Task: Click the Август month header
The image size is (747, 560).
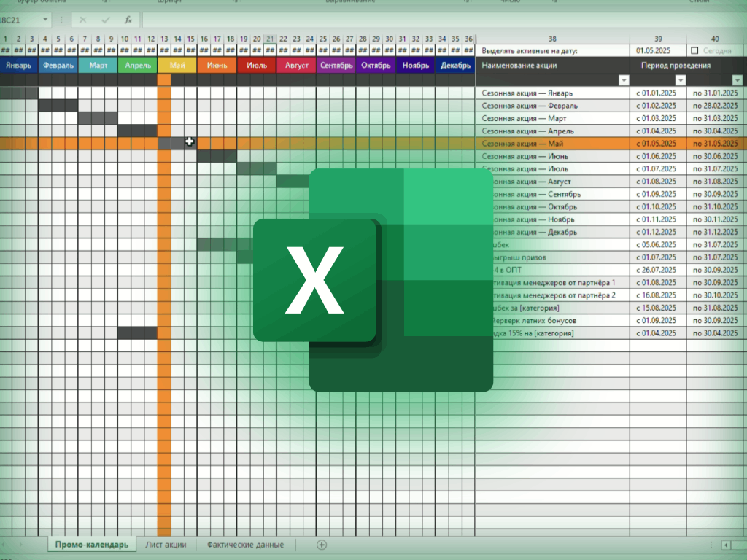Action: point(296,65)
